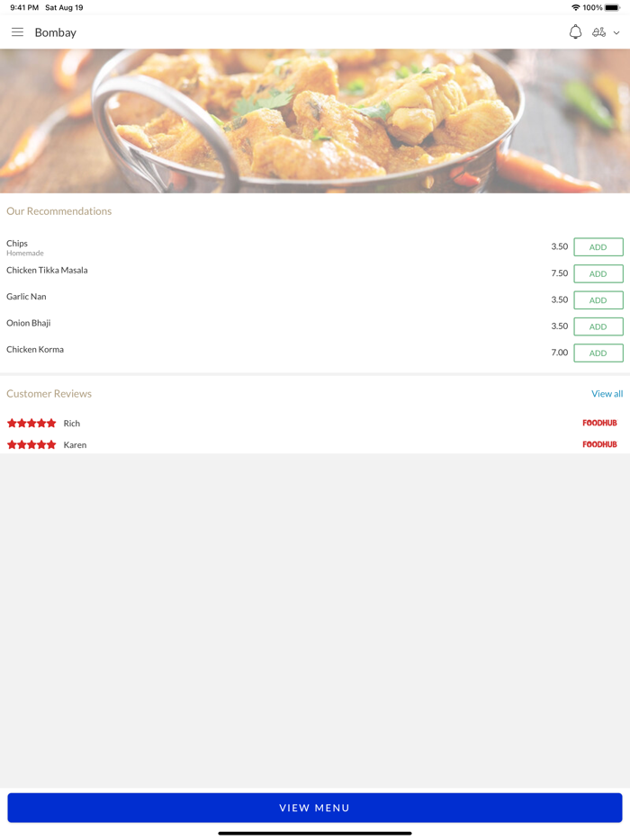This screenshot has width=630, height=840.
Task: Select the Chicken Tikka Masala item name
Action: pyautogui.click(x=47, y=271)
